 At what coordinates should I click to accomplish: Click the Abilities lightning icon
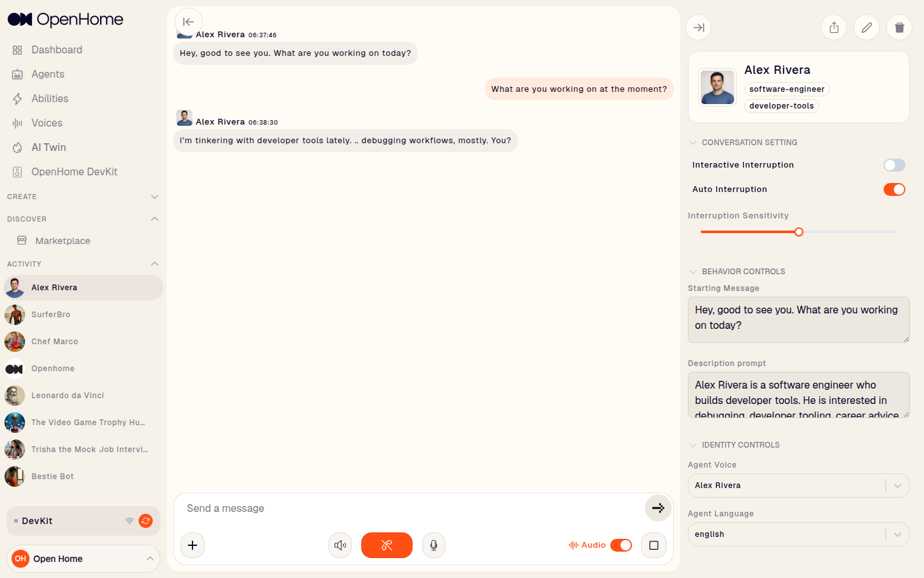[17, 99]
